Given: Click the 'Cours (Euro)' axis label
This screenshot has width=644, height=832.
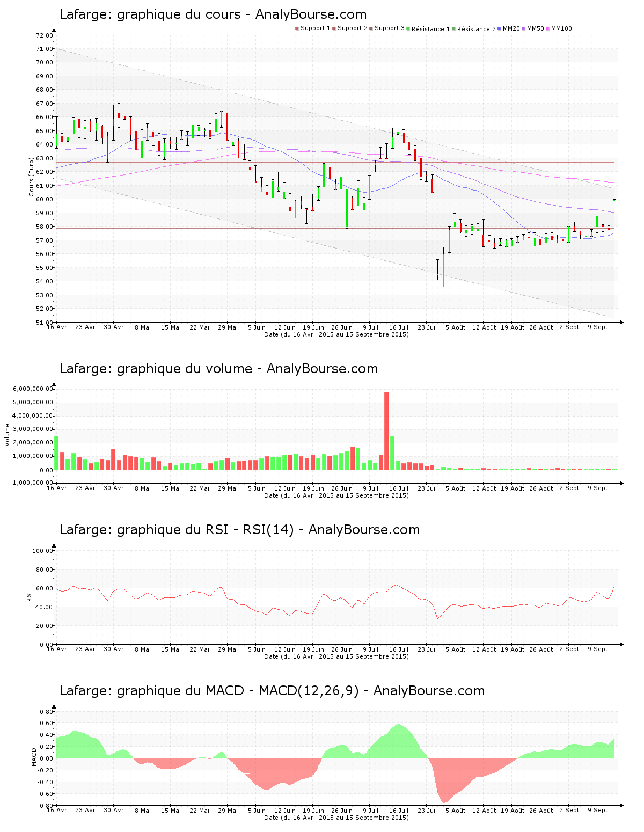Looking at the screenshot, I should 31,177.
